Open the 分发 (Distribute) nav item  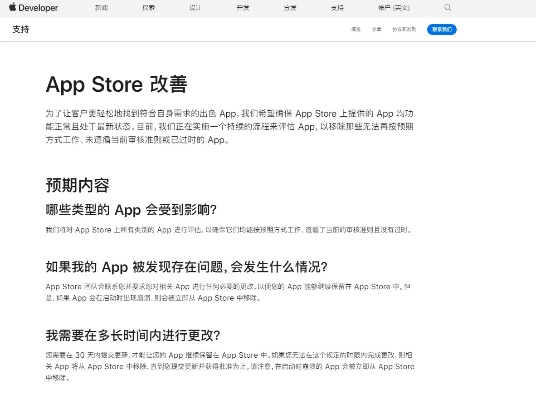pyautogui.click(x=290, y=8)
